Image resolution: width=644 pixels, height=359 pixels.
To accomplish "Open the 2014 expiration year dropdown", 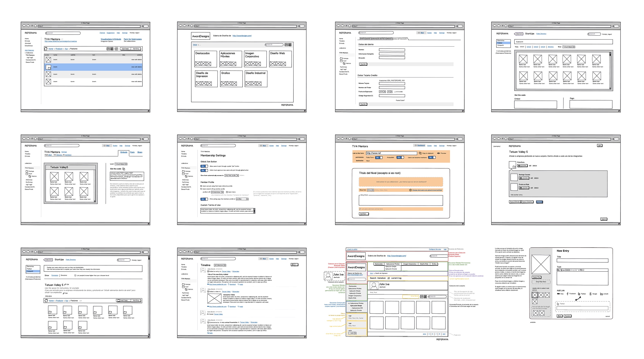I will coord(382,92).
